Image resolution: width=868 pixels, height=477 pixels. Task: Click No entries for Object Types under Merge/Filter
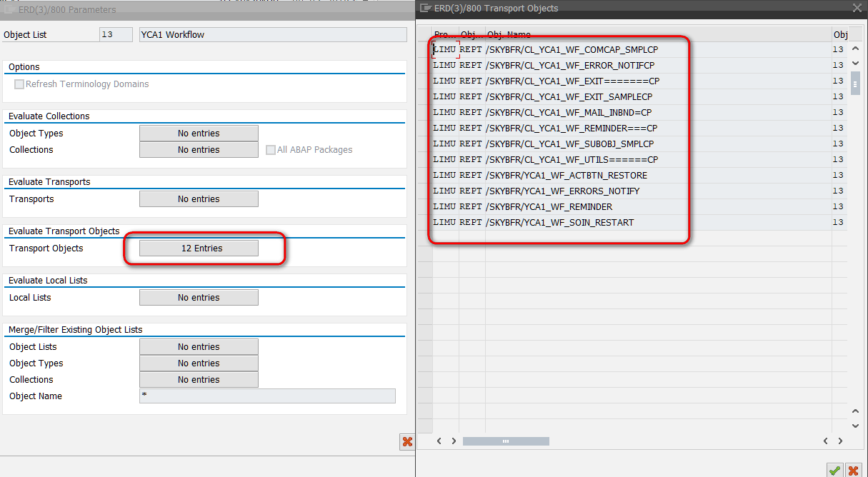pos(199,363)
